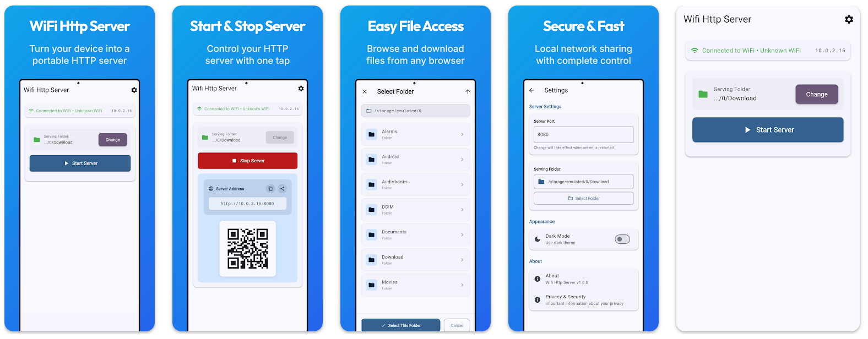
Task: Tap the QR code image
Action: (248, 249)
